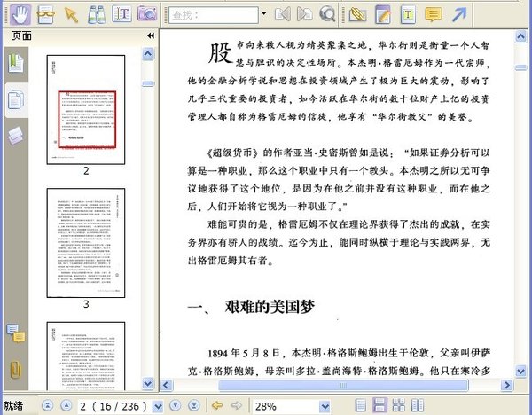Open the binoculars search tool
Viewport: 532px width, 415px height.
97,14
